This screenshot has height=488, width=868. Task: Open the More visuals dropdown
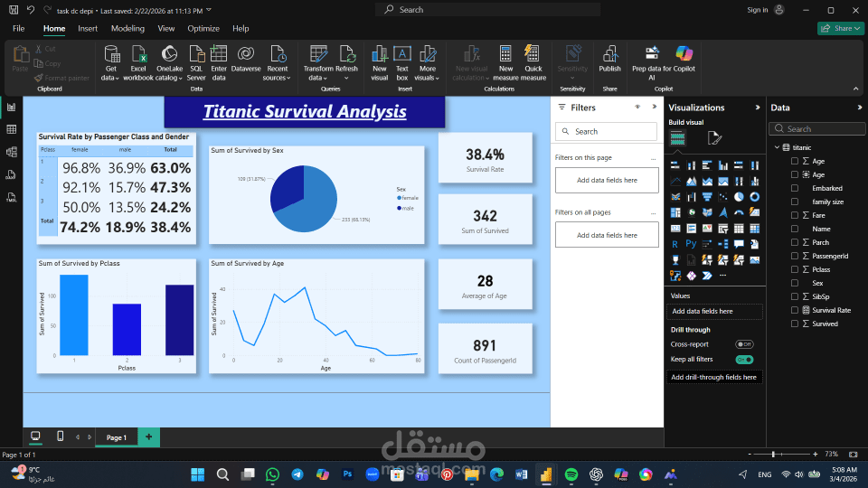[427, 78]
